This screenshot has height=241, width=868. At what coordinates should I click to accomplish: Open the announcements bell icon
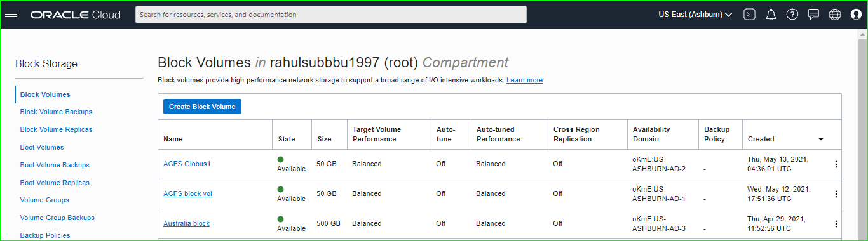click(771, 15)
